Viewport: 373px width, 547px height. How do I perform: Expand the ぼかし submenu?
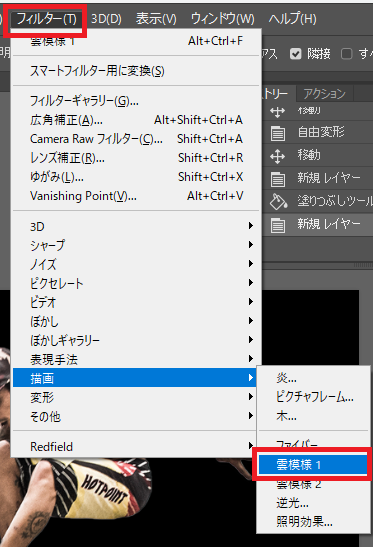[136, 321]
